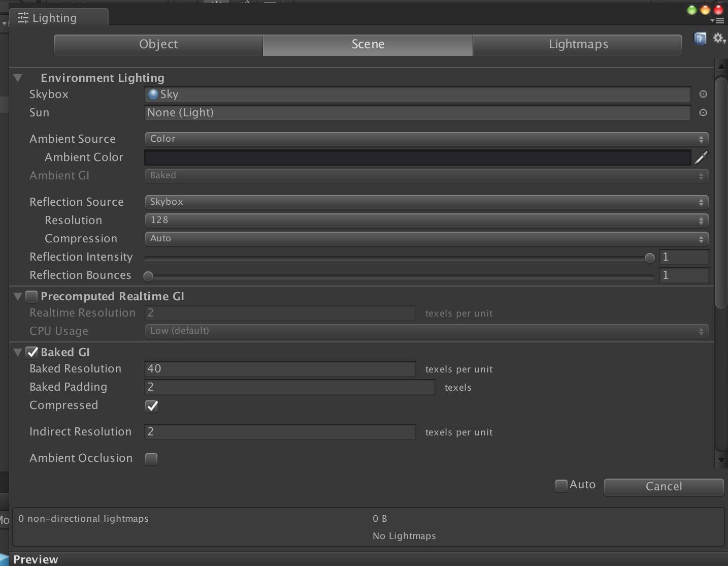
Task: Click the Realtime Resolution input field
Action: 280,312
